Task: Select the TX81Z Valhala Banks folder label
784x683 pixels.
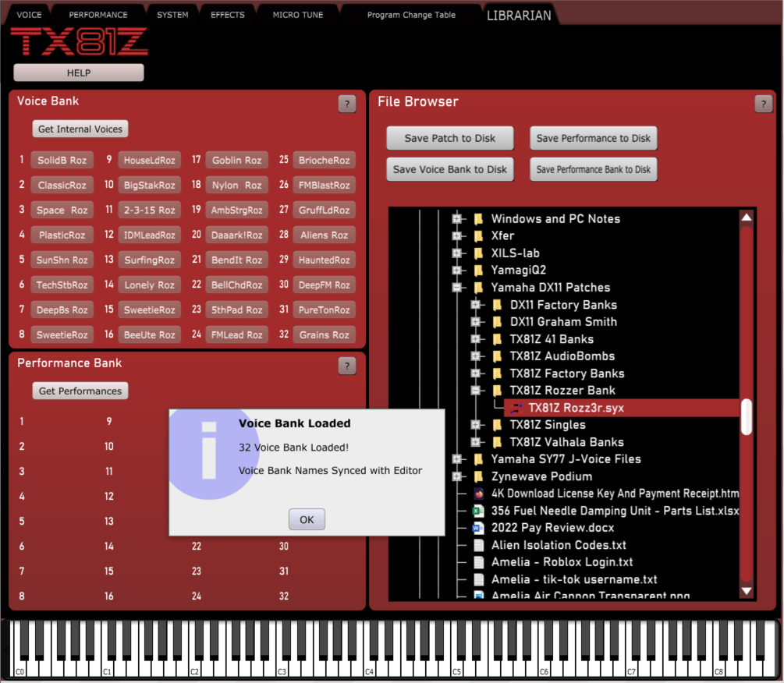Action: coord(566,442)
